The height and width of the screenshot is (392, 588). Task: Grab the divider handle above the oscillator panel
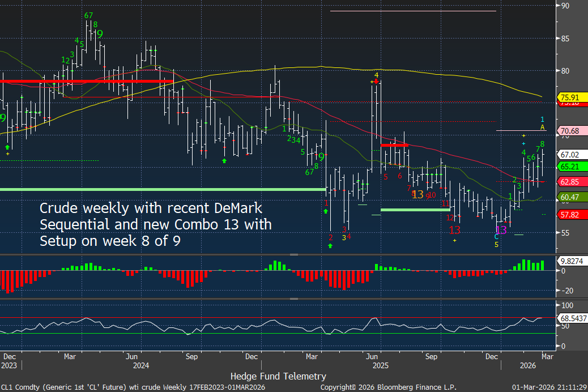[x=294, y=299]
